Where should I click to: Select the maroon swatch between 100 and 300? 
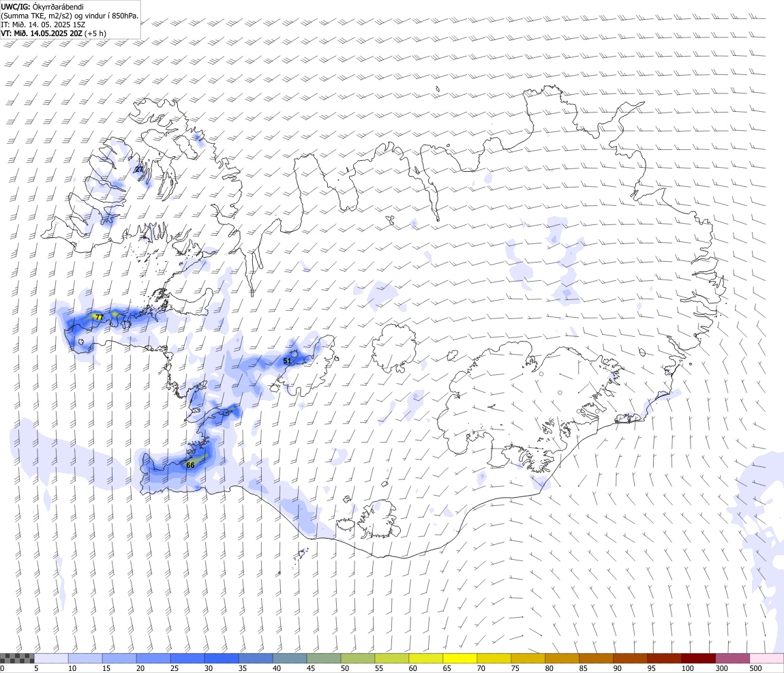tap(699, 659)
